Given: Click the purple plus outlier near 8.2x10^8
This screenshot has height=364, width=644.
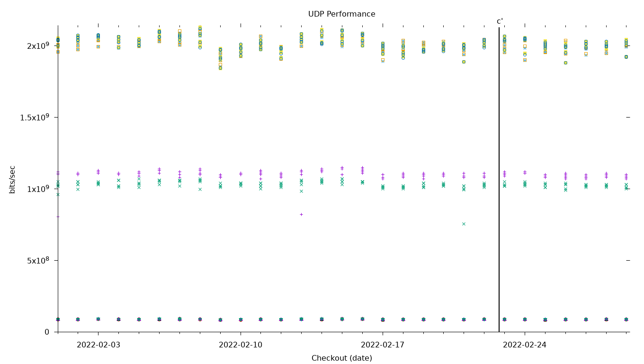Looking at the screenshot, I should (301, 214).
